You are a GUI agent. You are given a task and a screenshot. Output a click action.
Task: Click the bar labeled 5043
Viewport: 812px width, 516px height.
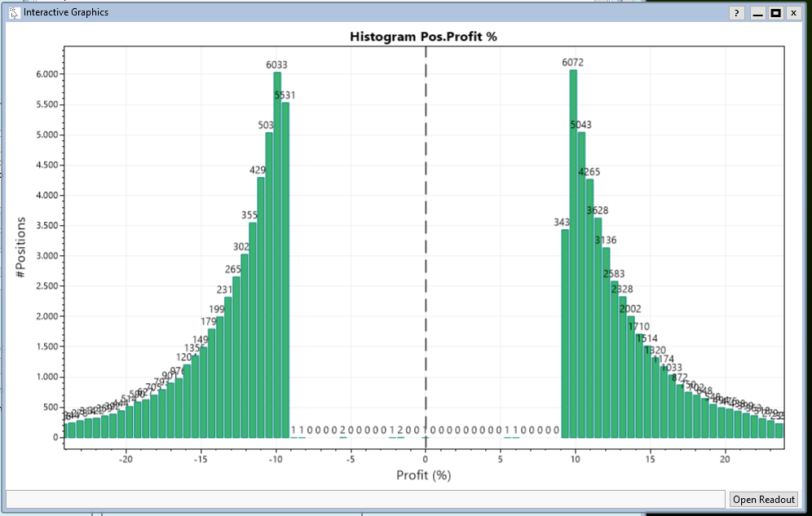click(582, 285)
